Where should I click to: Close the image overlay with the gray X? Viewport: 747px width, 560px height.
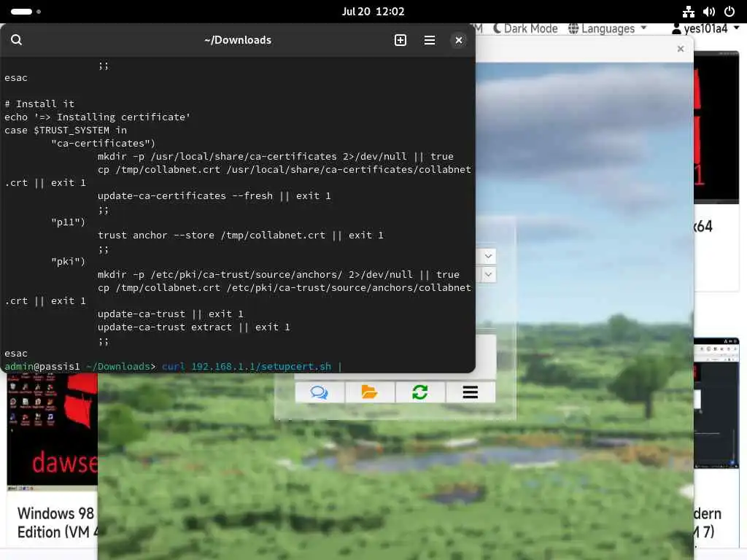681,49
